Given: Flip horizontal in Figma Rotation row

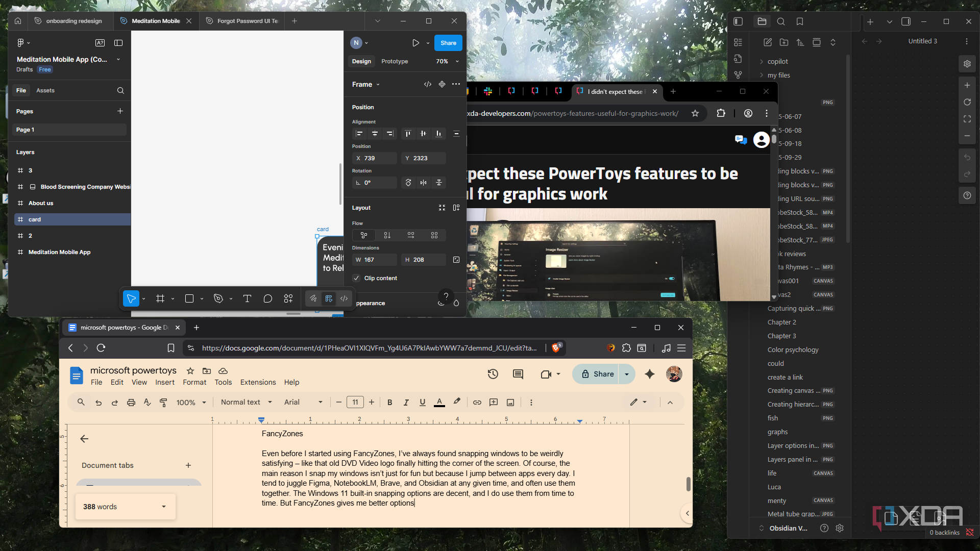Looking at the screenshot, I should (x=423, y=183).
